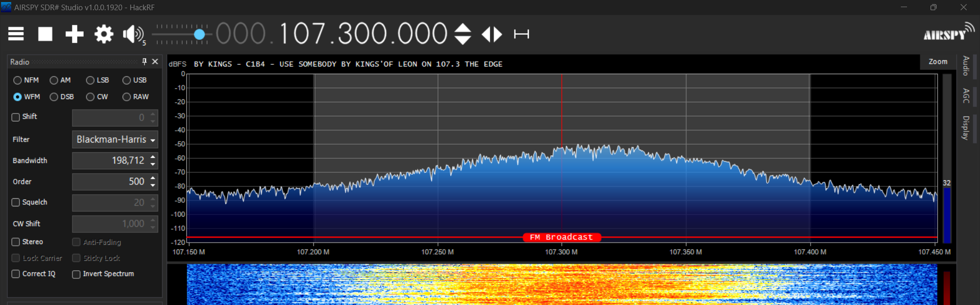Close the Radio panel
This screenshot has width=980, height=305.
point(155,61)
